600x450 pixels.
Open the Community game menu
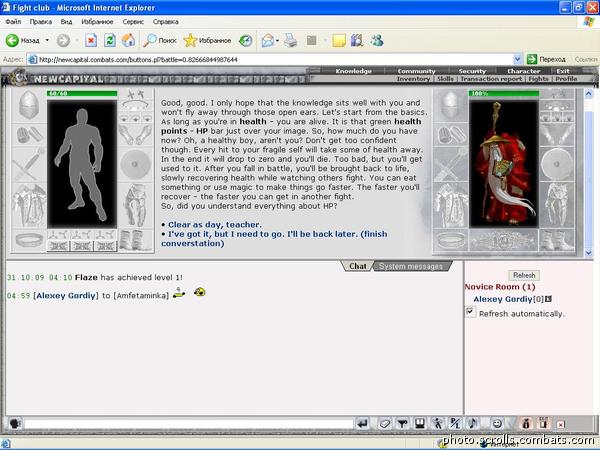coord(416,71)
